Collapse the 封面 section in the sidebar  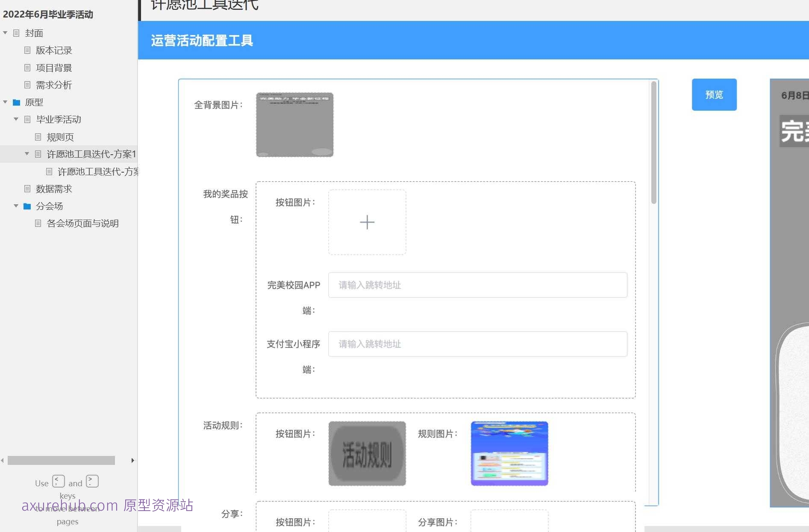click(5, 33)
